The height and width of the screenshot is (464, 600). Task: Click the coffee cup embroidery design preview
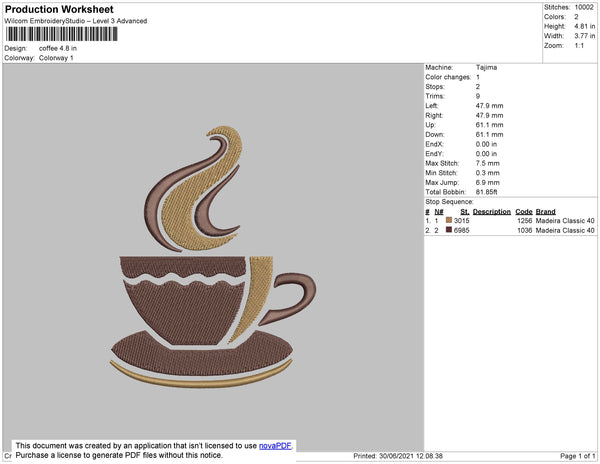tap(212, 257)
